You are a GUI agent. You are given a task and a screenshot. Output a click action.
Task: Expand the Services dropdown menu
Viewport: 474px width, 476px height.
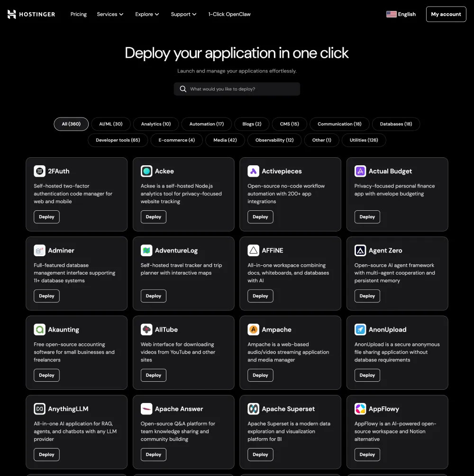pos(110,14)
